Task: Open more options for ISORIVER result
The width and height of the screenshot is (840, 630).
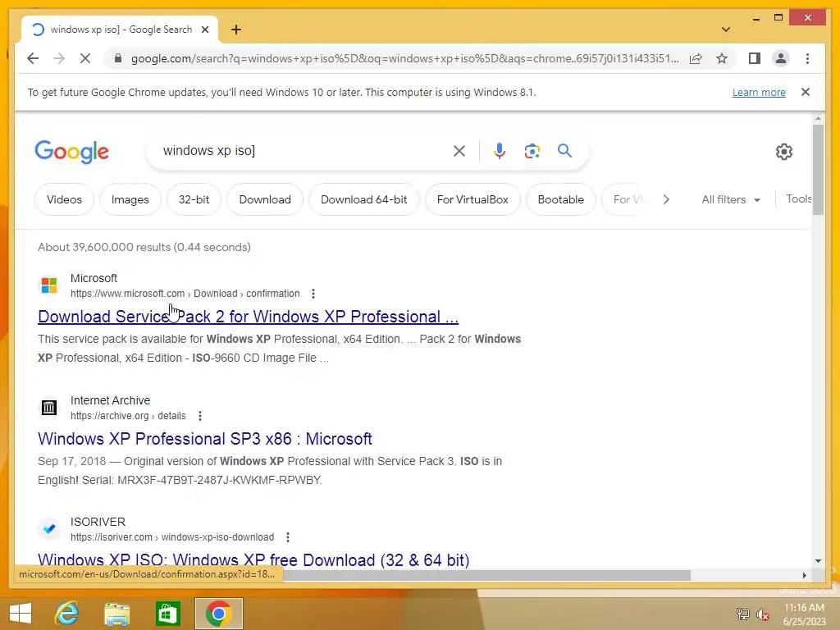Action: coord(288,536)
